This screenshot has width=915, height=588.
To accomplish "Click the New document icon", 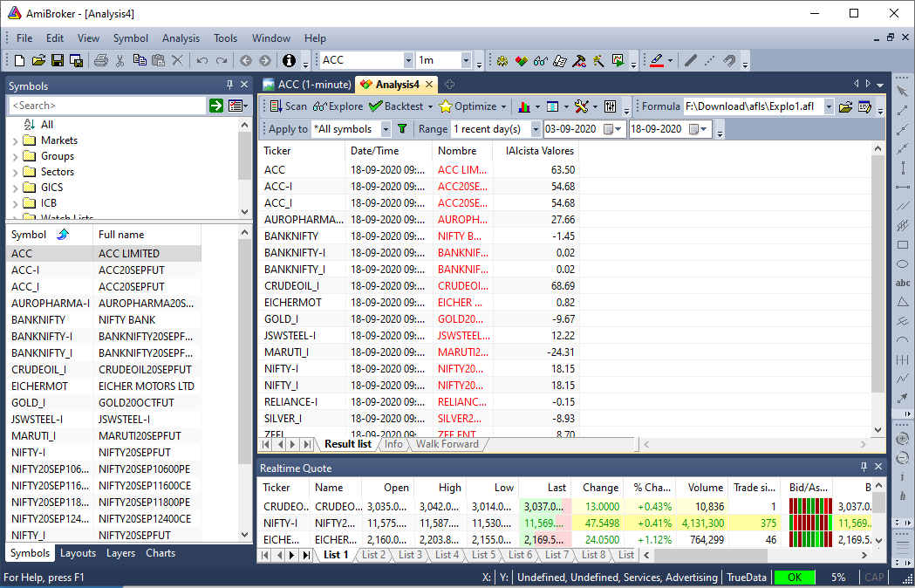I will click(19, 60).
